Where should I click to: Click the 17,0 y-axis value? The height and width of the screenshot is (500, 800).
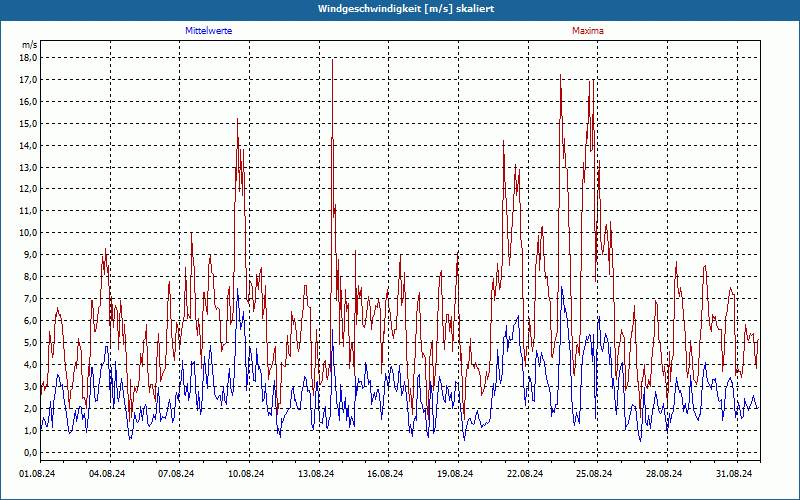point(29,80)
